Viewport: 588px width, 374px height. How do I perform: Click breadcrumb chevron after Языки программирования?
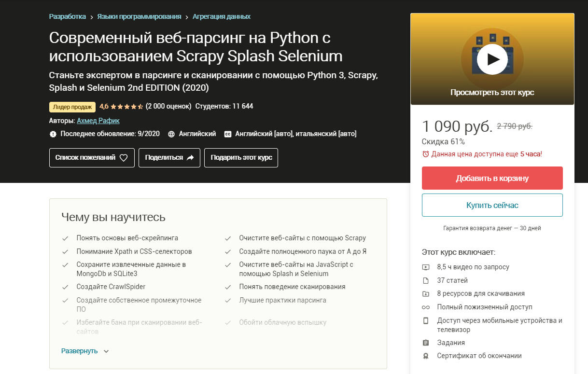click(x=187, y=17)
